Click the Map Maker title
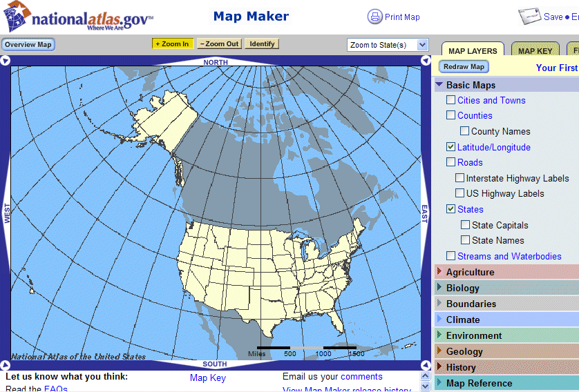 pyautogui.click(x=251, y=17)
